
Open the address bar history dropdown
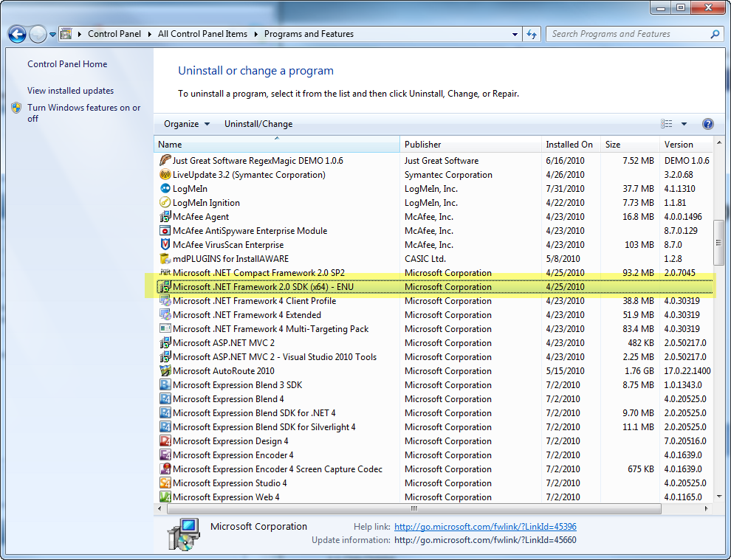click(515, 34)
